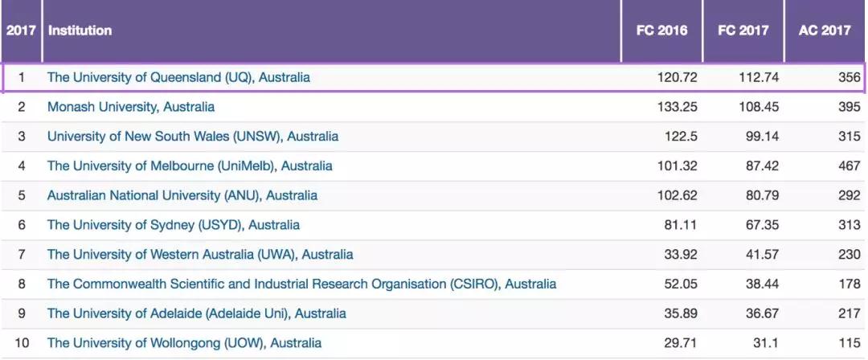Open The University of Melbourne link

[190, 166]
